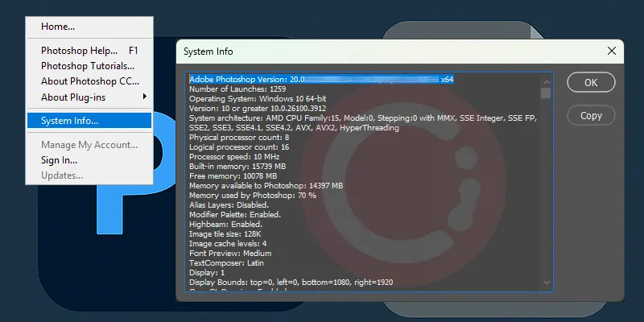
Task: Click the scrollbar down arrow in System Info
Action: tap(546, 283)
